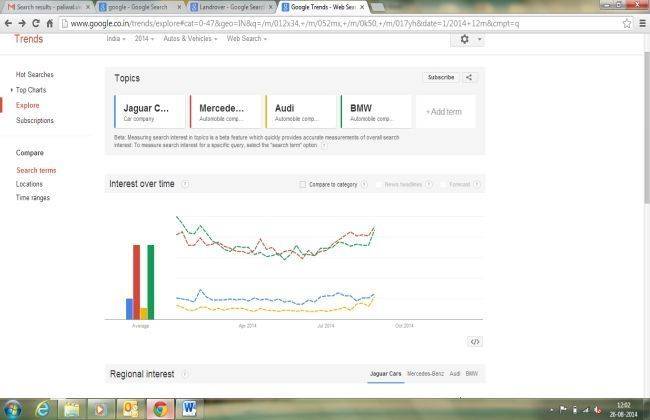
Task: Open Windows Start button
Action: tap(12, 409)
